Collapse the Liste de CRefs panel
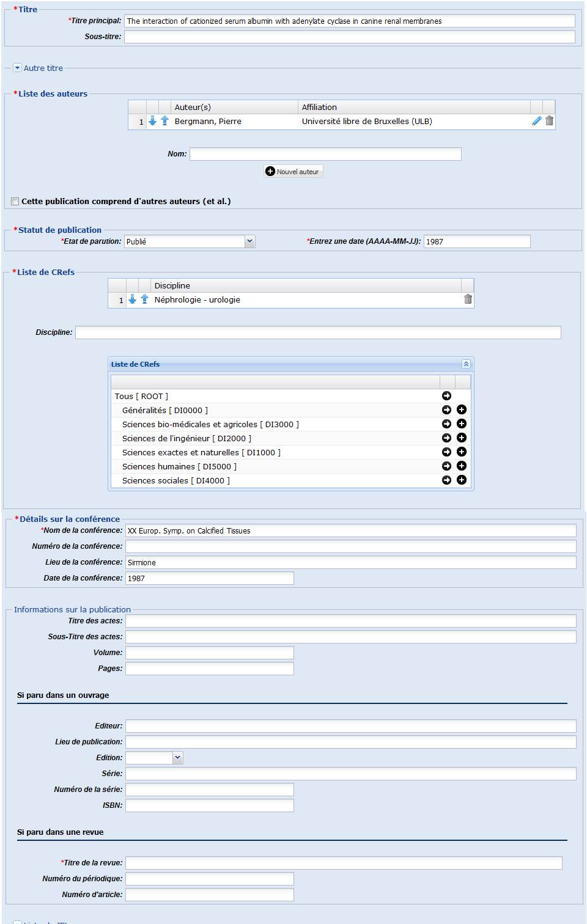Screen dimensions: 587x924 point(466,364)
